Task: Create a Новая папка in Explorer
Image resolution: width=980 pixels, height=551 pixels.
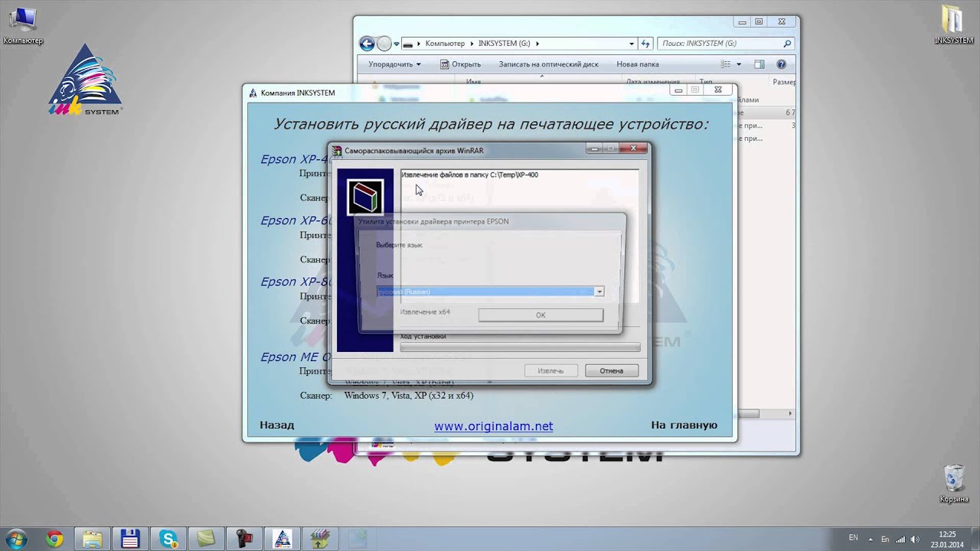Action: click(637, 64)
